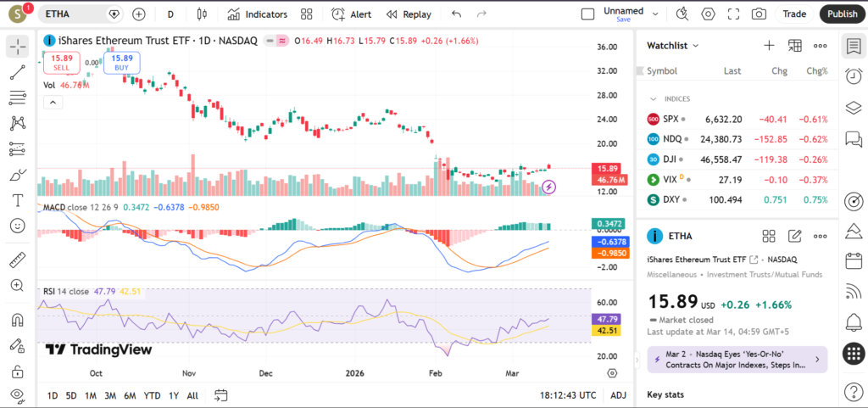
Task: Click the add symbol plus in Watchlist
Action: click(x=769, y=46)
